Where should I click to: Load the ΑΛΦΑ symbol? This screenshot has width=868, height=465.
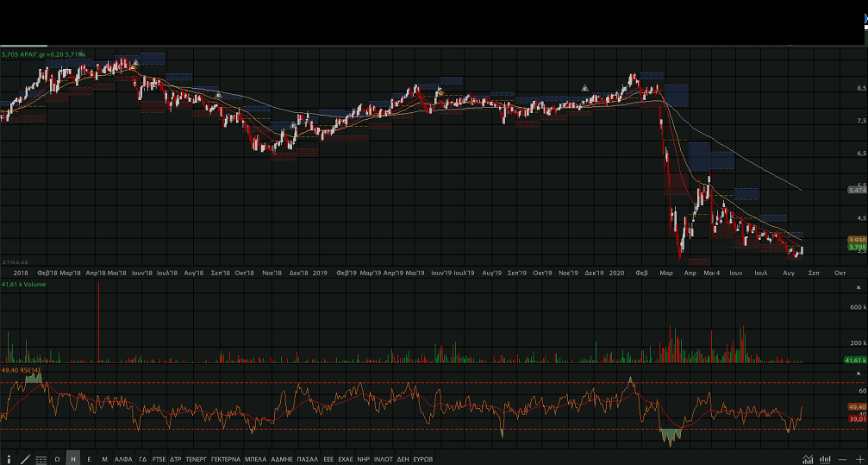coord(124,459)
